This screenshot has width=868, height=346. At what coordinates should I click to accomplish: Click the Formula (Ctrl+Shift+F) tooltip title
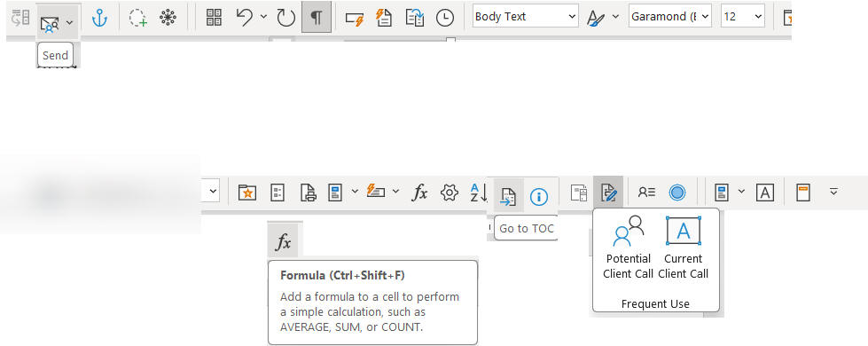[342, 276]
